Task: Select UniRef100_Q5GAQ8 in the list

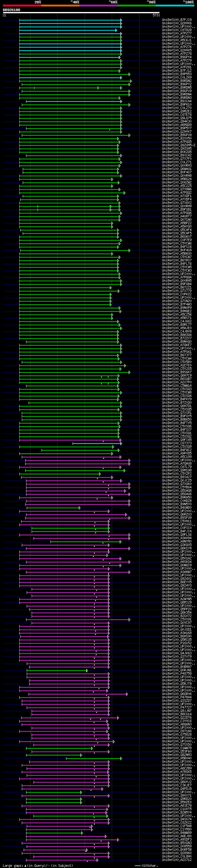Action: [x=177, y=491]
